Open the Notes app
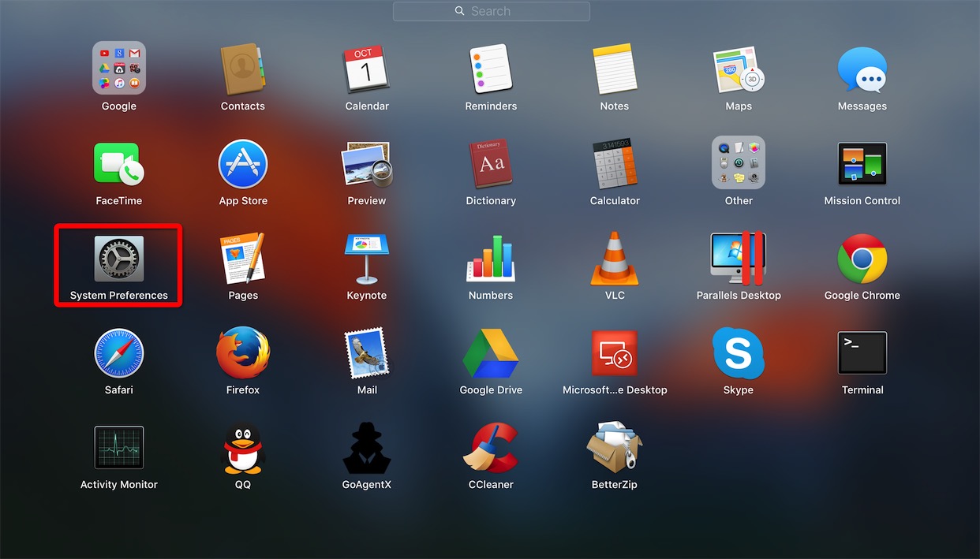The width and height of the screenshot is (980, 559). (615, 69)
